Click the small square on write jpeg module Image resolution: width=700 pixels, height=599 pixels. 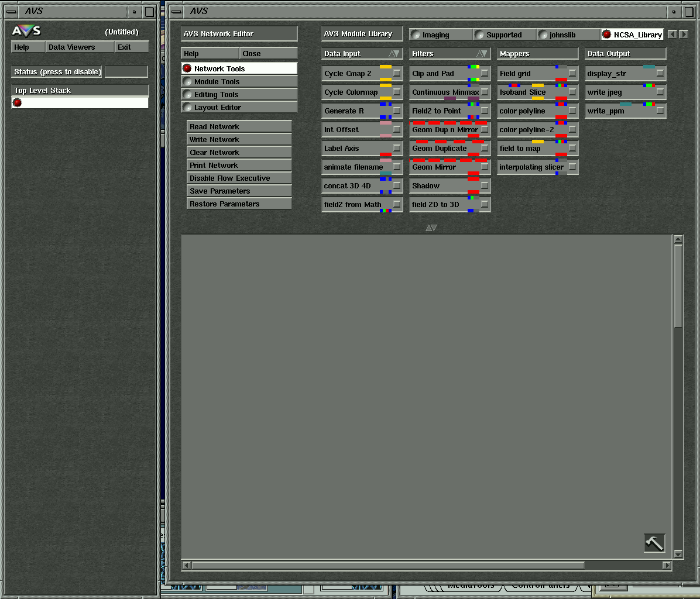660,92
